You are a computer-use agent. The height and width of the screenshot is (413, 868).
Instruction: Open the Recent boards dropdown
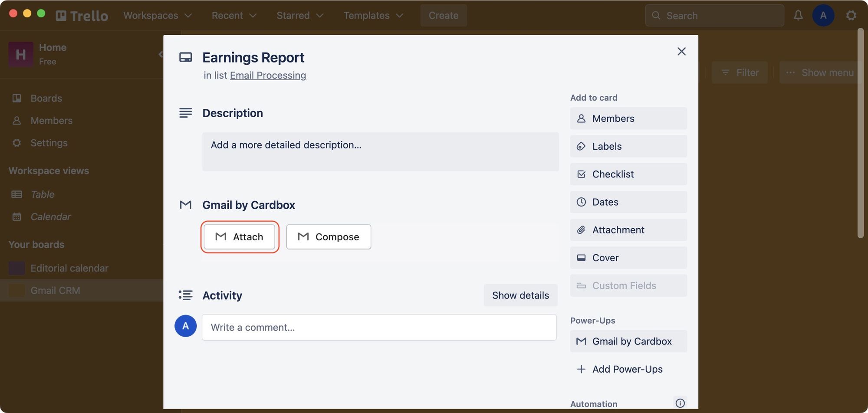coord(234,15)
